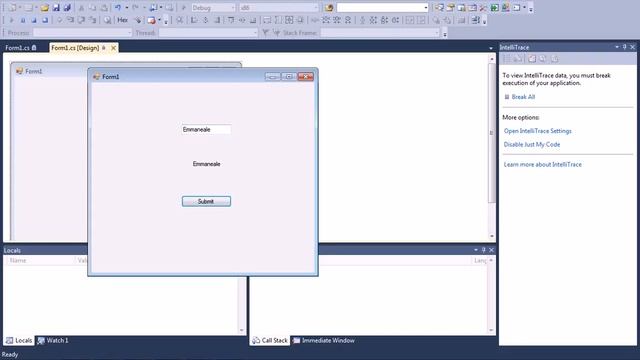Click the Open File folder icon

point(44,8)
